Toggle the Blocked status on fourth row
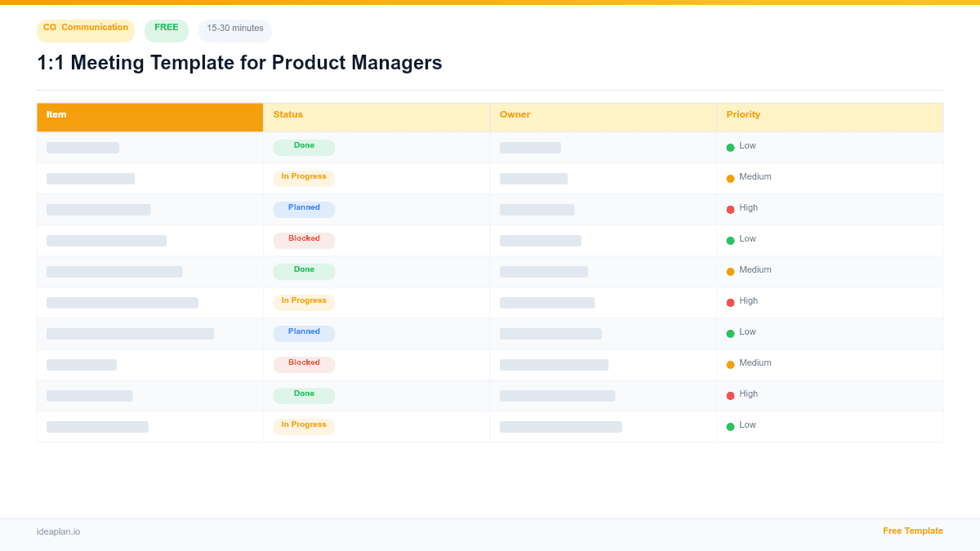The width and height of the screenshot is (980, 551). [304, 239]
